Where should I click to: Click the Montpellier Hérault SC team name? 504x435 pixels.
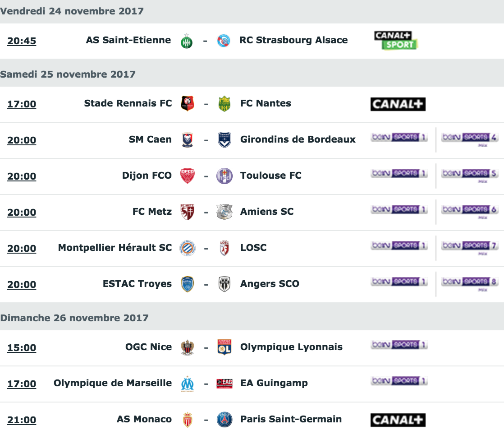click(115, 248)
